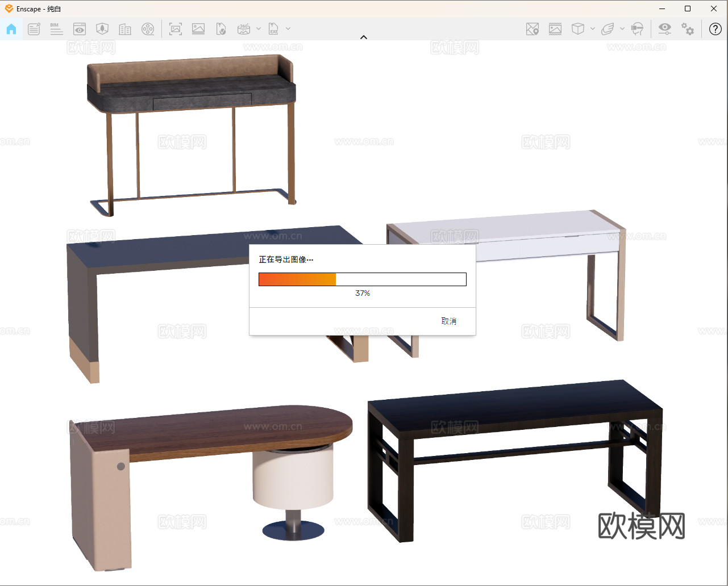The image size is (728, 586).
Task: Toggle the BIM information panel
Action: coord(56,29)
